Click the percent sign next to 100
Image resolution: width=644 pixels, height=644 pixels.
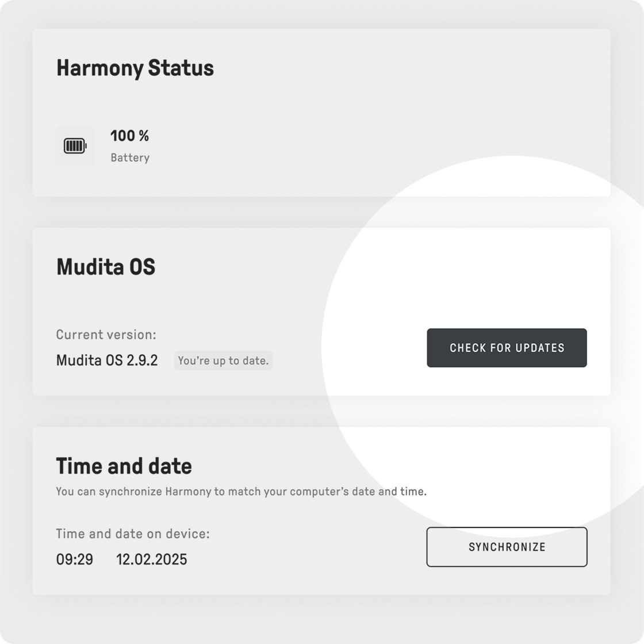tap(144, 136)
